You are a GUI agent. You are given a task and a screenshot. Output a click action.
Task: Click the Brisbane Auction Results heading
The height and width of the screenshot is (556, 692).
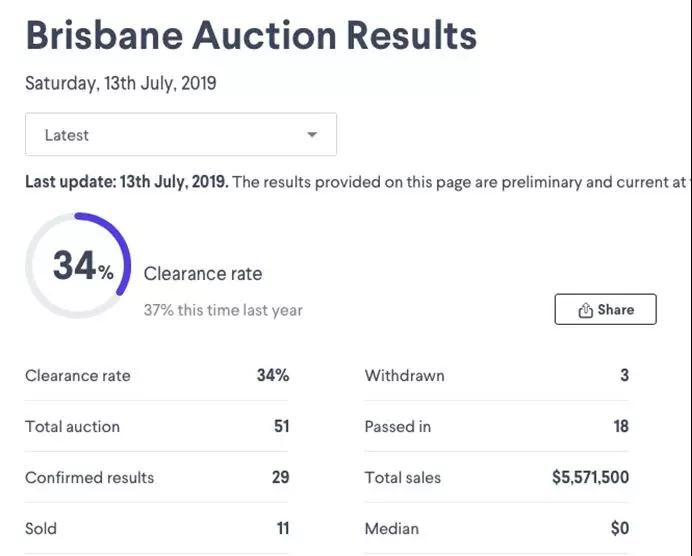(250, 36)
